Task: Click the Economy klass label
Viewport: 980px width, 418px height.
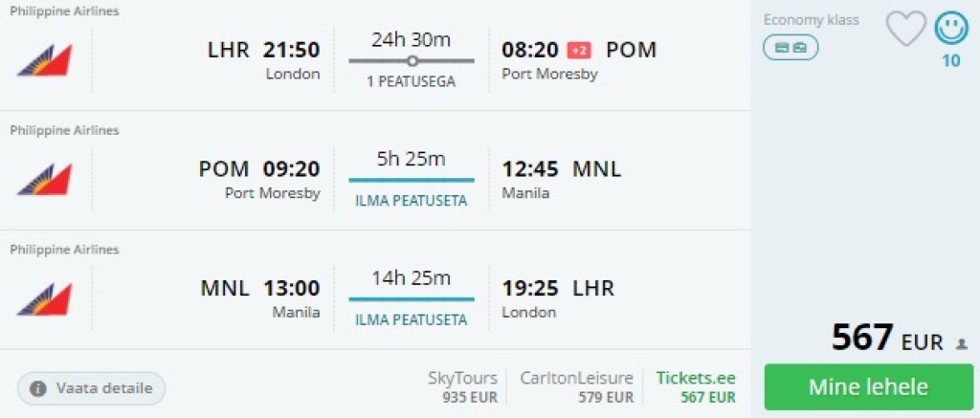Action: (812, 20)
